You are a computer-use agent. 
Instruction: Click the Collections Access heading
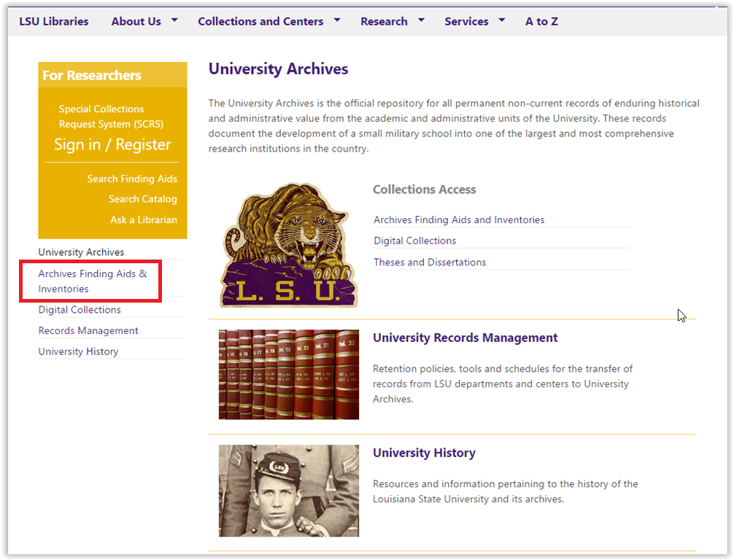click(x=424, y=190)
